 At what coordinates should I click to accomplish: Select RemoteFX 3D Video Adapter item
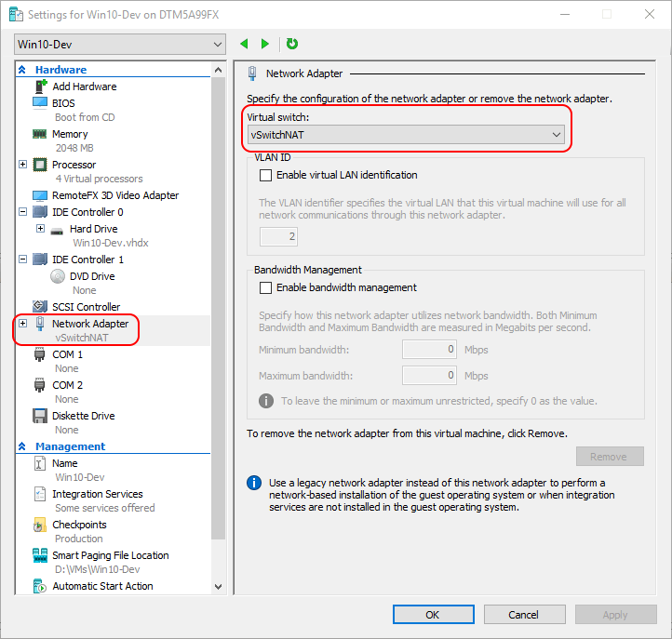pyautogui.click(x=115, y=195)
